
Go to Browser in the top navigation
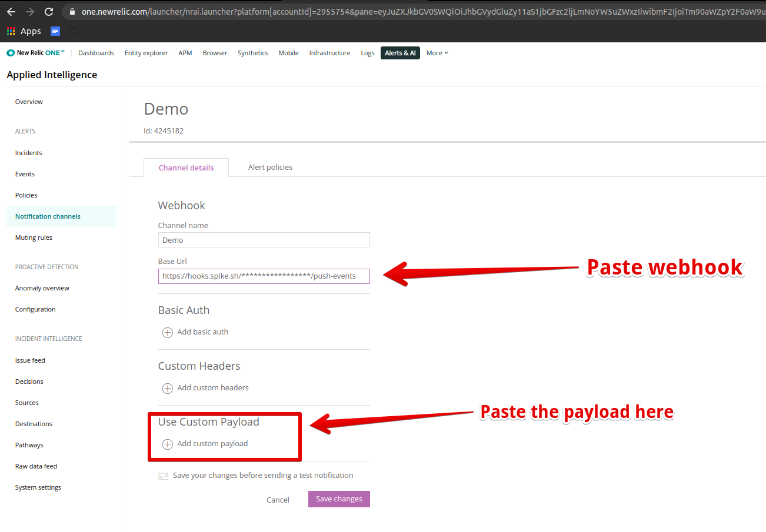(x=215, y=53)
